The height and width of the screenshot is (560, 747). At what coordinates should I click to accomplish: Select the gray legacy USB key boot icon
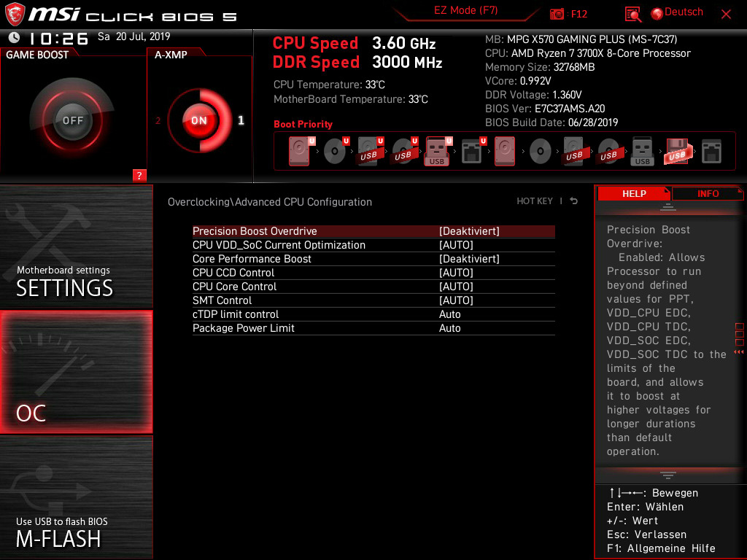point(642,152)
